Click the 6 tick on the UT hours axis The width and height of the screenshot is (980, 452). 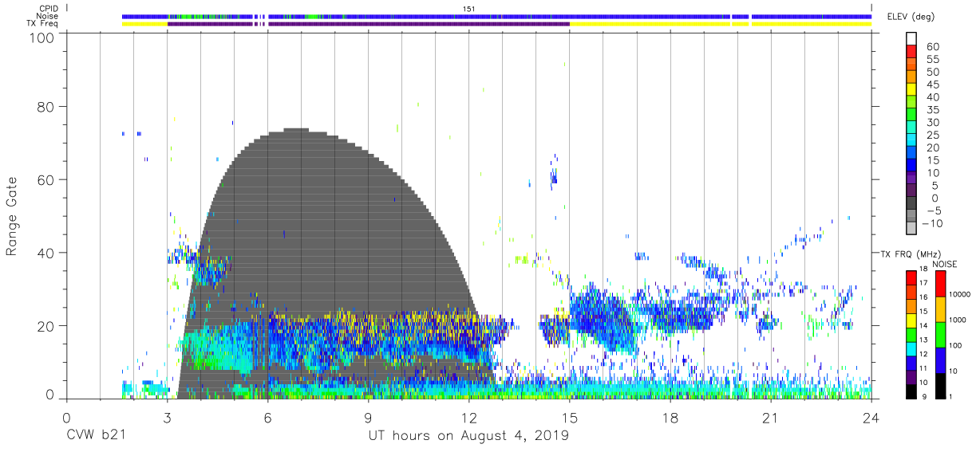tap(267, 418)
